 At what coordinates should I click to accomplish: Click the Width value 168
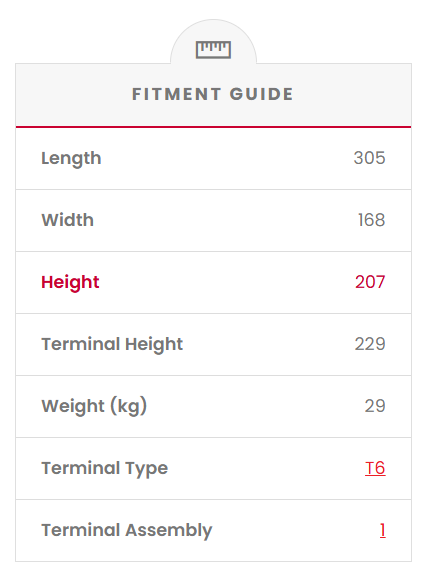pyautogui.click(x=371, y=220)
